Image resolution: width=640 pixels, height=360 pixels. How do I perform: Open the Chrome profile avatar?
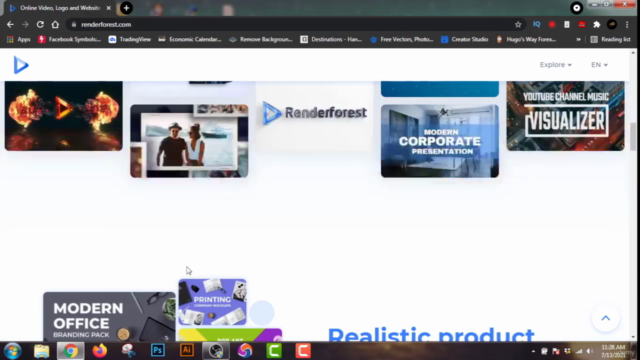(611, 24)
